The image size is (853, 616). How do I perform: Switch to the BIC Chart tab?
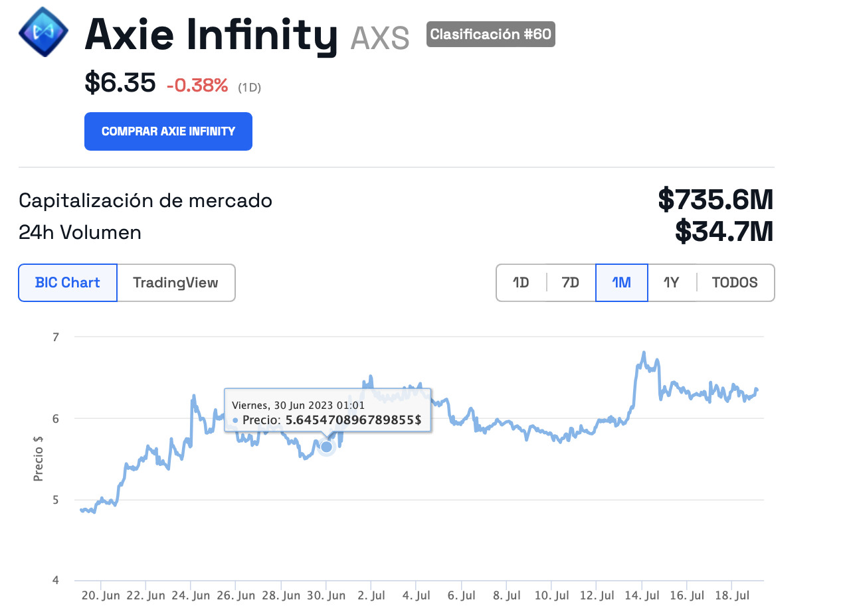click(68, 283)
